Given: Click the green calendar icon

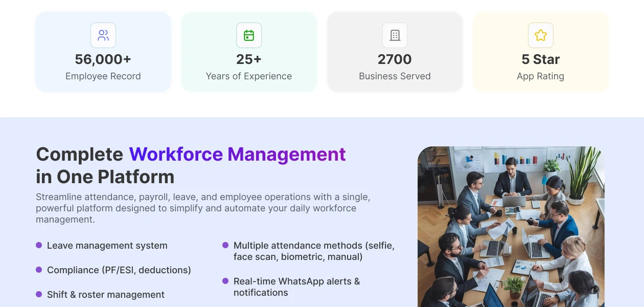Looking at the screenshot, I should coord(249,35).
